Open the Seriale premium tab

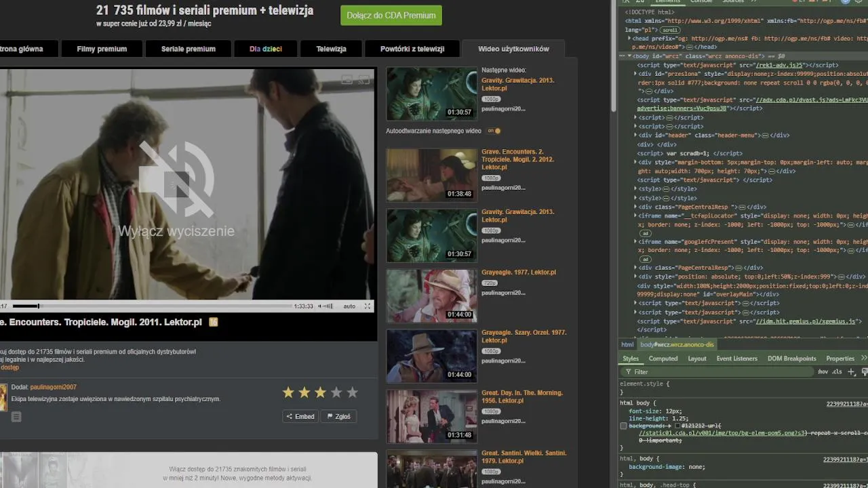189,49
